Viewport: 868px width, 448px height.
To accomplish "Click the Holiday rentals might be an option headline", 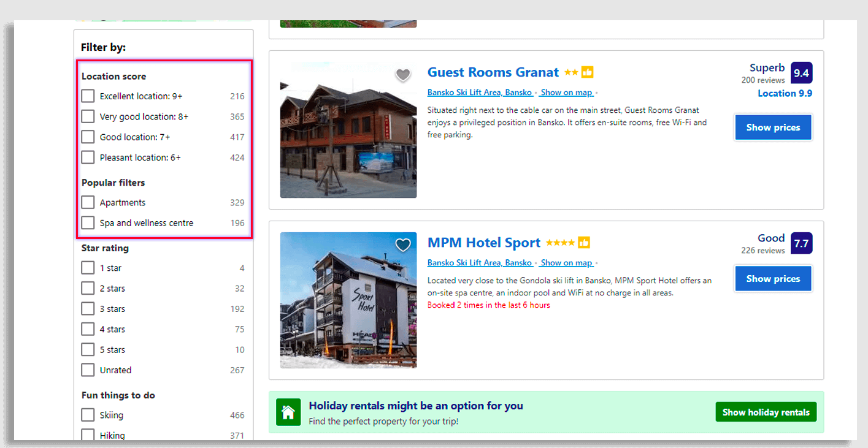I will coord(416,406).
